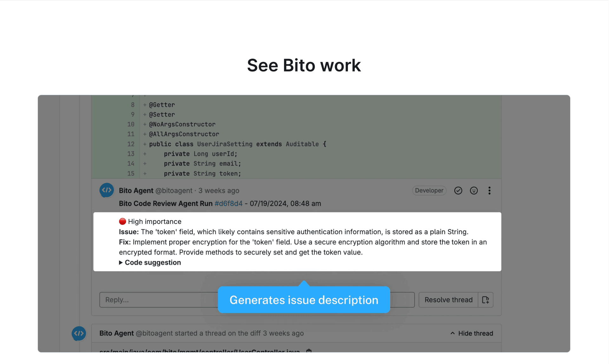
Task: Click the 'private String email;' line
Action: click(x=202, y=163)
